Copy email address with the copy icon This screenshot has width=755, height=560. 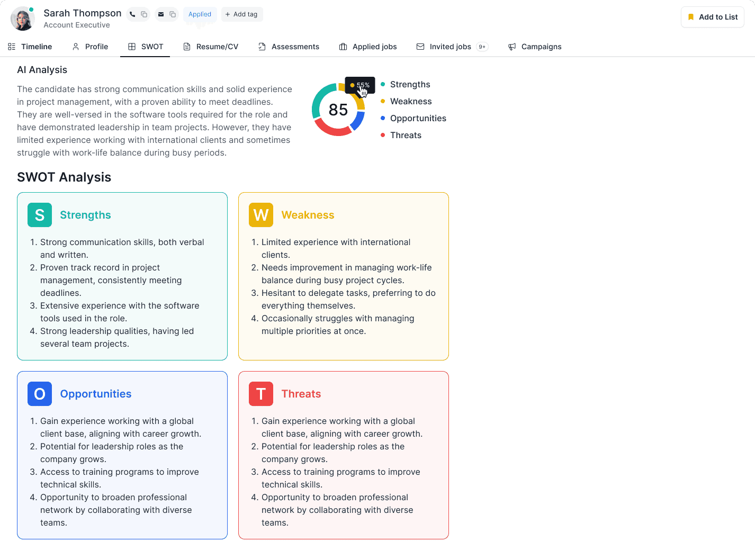[x=173, y=14]
